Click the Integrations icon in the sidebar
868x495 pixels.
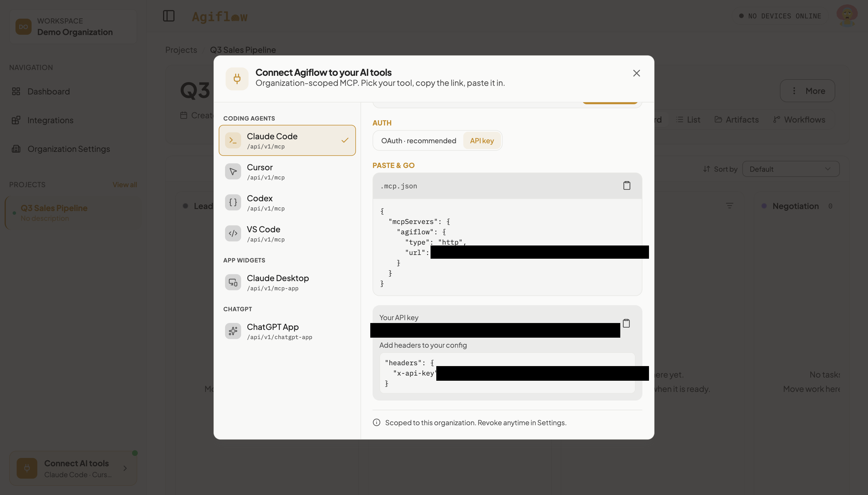tap(16, 120)
